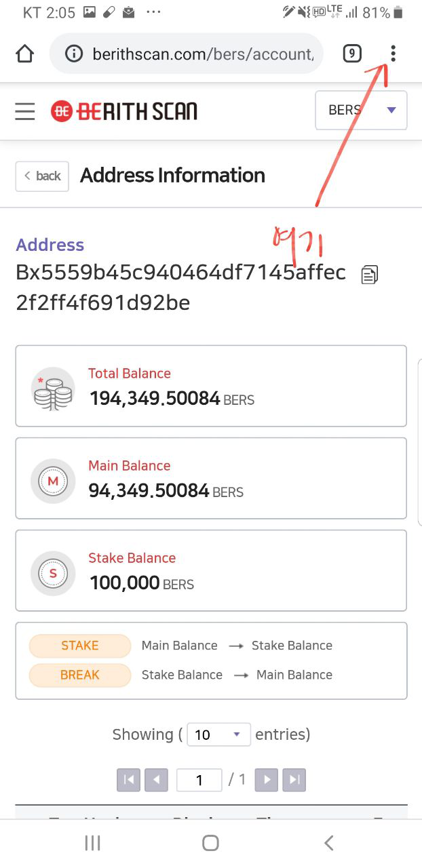View site information icon in address bar

pyautogui.click(x=74, y=54)
